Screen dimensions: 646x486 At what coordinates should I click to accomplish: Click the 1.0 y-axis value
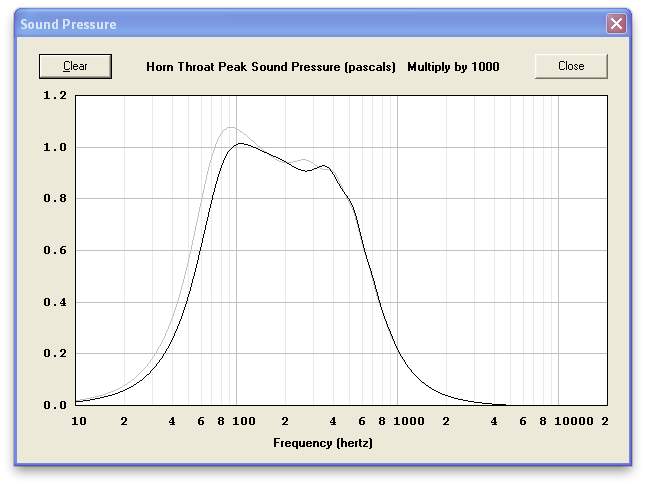pos(55,147)
